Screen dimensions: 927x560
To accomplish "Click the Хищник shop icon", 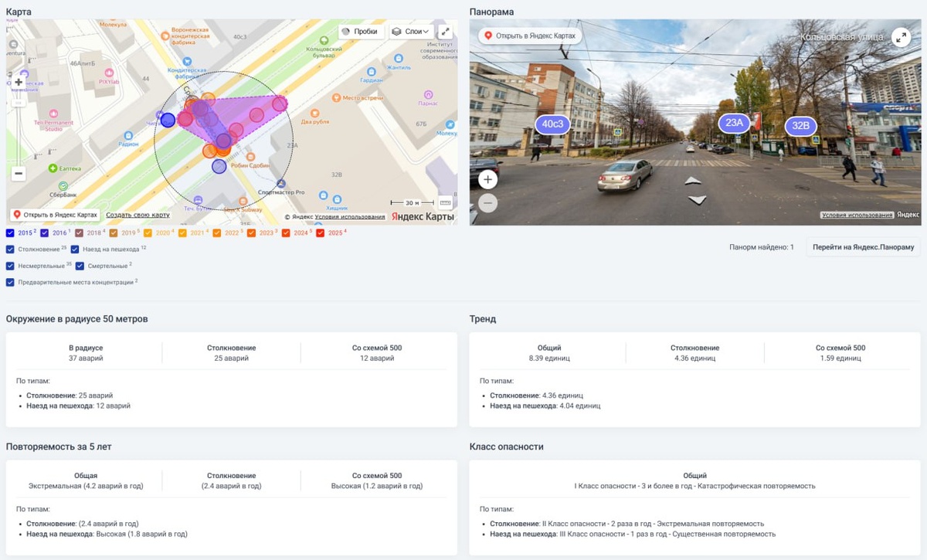I will pyautogui.click(x=337, y=198).
